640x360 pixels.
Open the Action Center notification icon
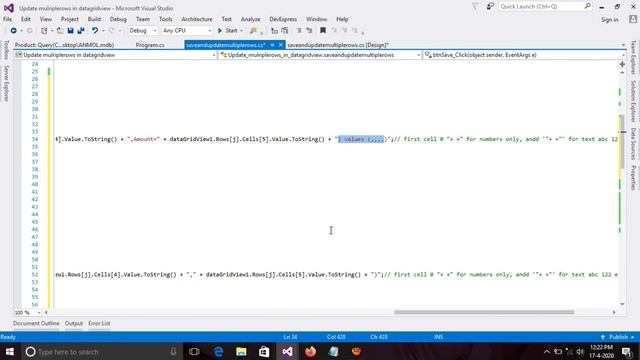627,351
